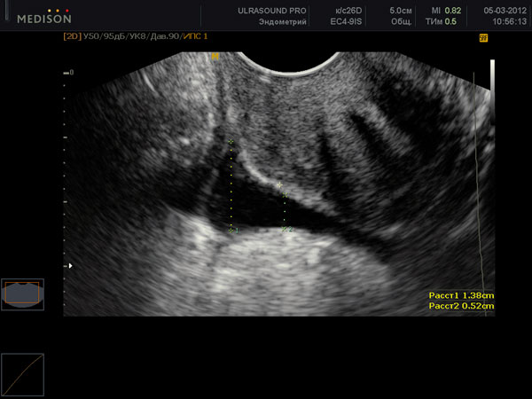Click the Расст2 0.52cm measurement result

[461, 306]
